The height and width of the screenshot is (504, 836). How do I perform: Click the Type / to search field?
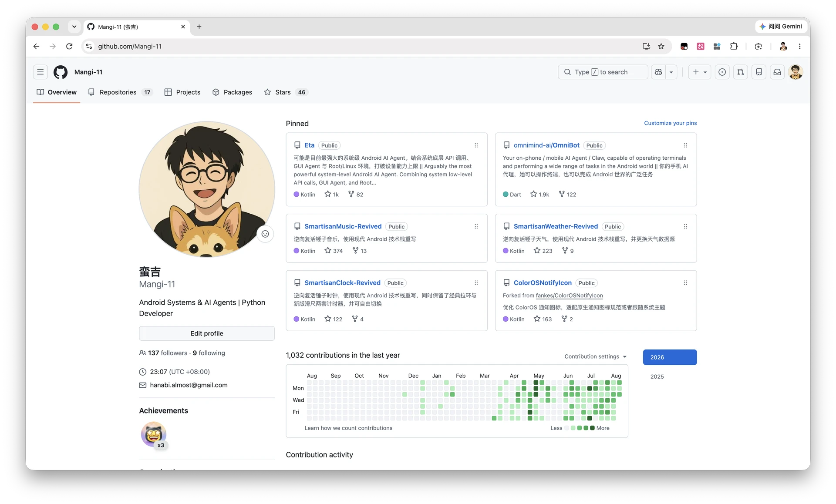(603, 72)
